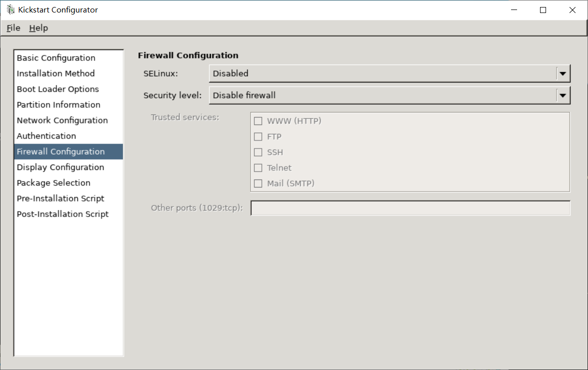Minimize the Kickstart Configurator window
588x370 pixels.
[x=514, y=10]
